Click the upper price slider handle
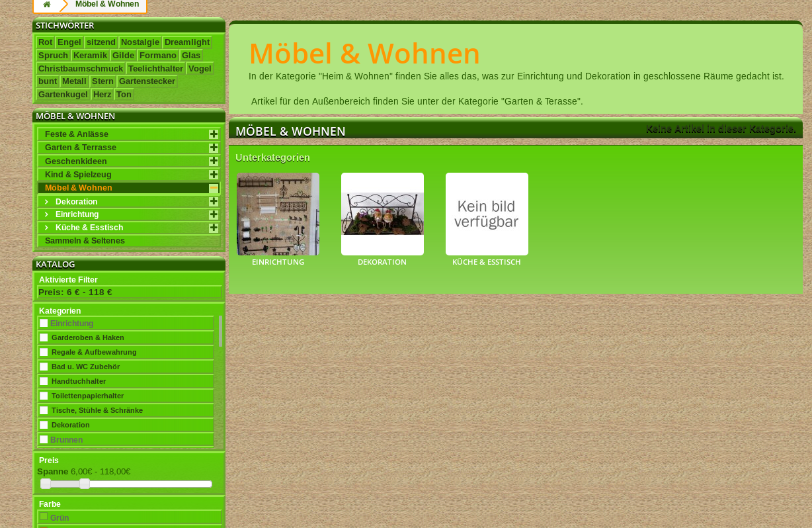Screen dimensions: 812x528 point(85,484)
